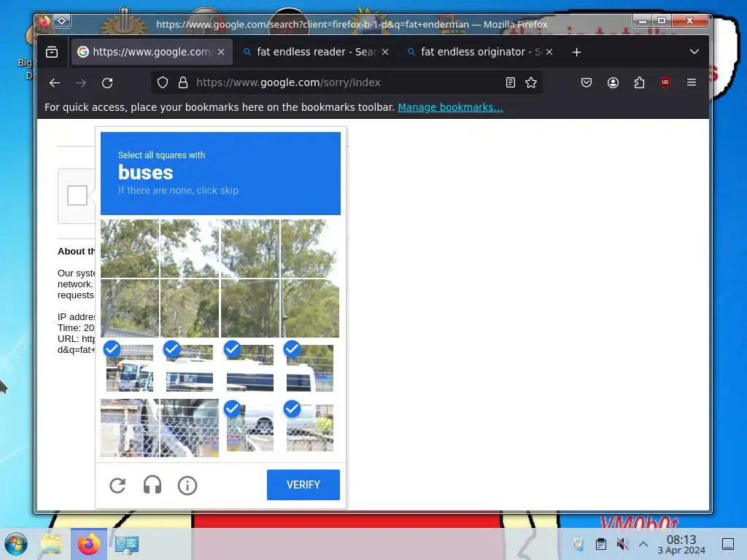Deselect the checked bus tile, third row second column

click(190, 368)
